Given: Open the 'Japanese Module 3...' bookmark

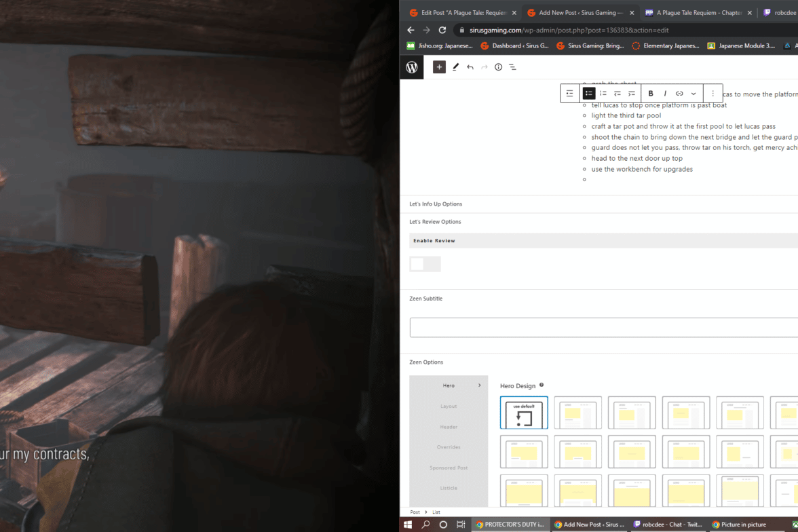Looking at the screenshot, I should click(742, 46).
